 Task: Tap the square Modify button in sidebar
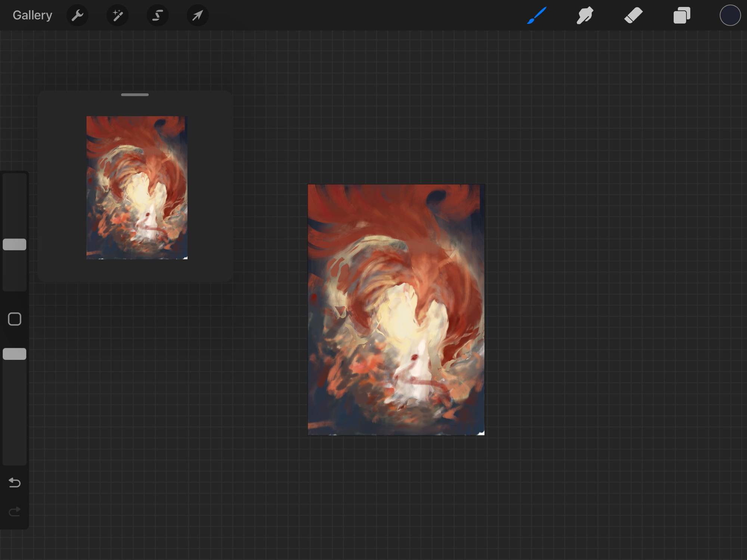[x=15, y=319]
